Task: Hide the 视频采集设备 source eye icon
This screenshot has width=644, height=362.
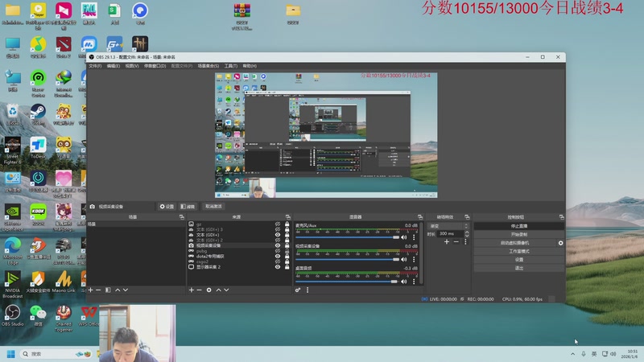Action: (278, 245)
